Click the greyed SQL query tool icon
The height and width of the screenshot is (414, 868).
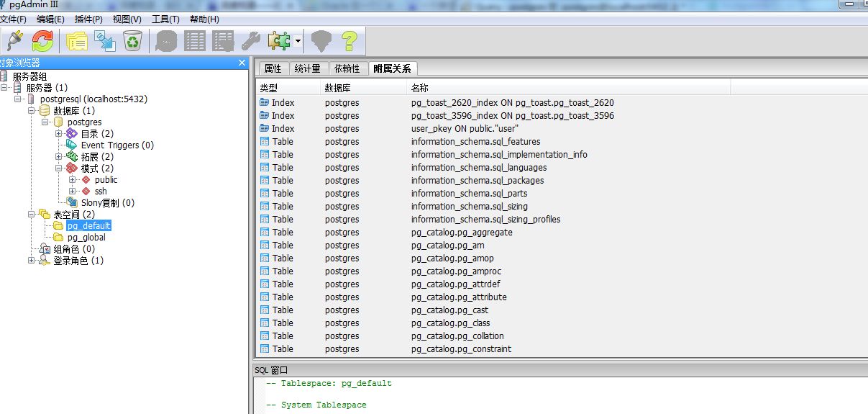(167, 41)
